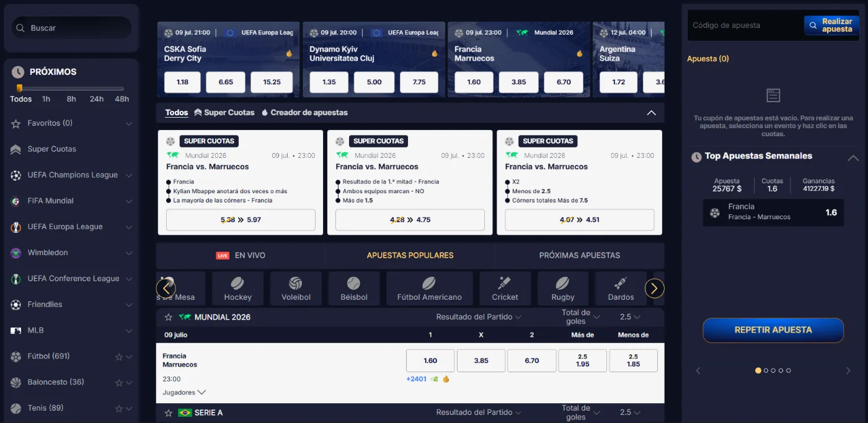Toggle favorite star for Serie A league

168,412
